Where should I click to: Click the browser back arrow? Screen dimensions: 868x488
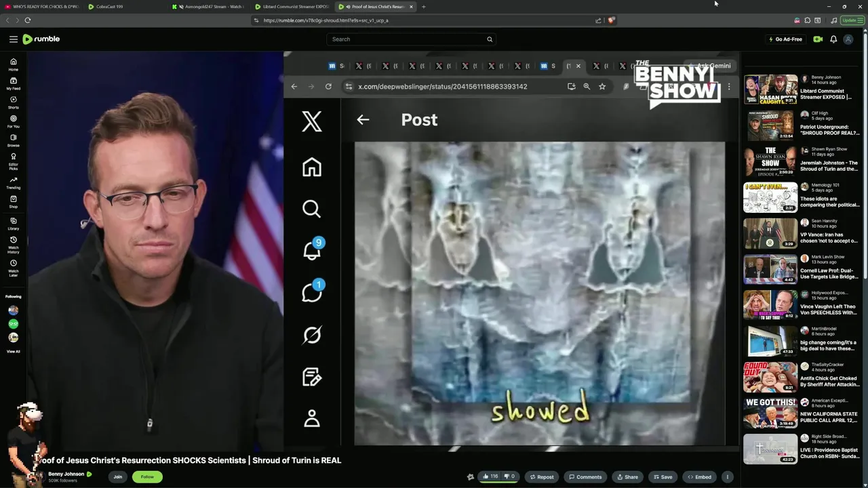(8, 20)
